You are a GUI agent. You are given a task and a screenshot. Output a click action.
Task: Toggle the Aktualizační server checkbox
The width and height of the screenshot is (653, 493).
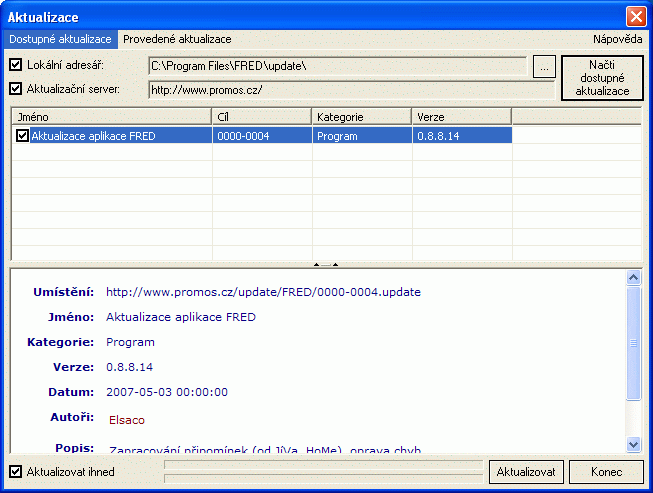point(15,89)
